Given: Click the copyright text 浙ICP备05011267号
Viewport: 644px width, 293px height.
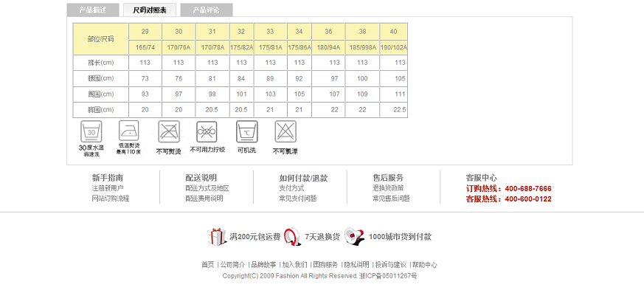Looking at the screenshot, I should pyautogui.click(x=388, y=276).
